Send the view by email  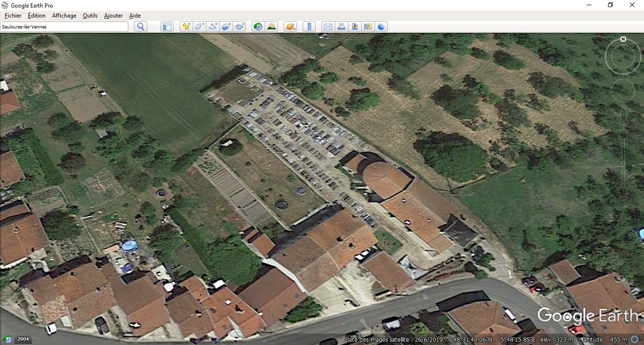point(328,27)
